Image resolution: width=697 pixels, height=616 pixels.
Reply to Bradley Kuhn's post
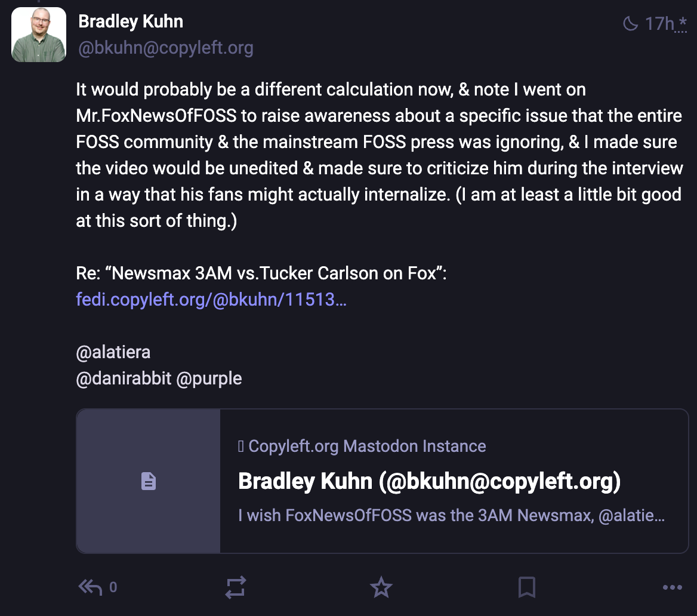click(x=90, y=587)
